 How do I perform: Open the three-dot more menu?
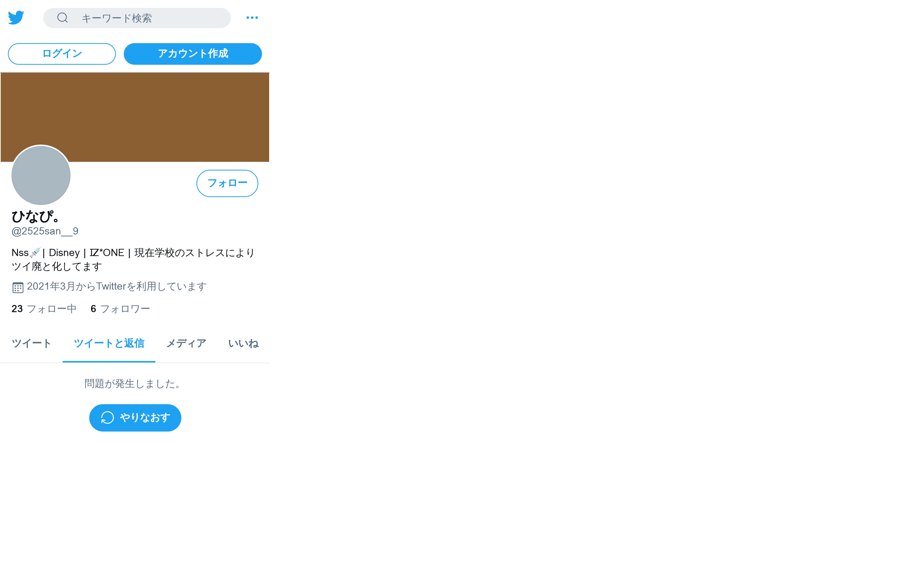coord(252,18)
